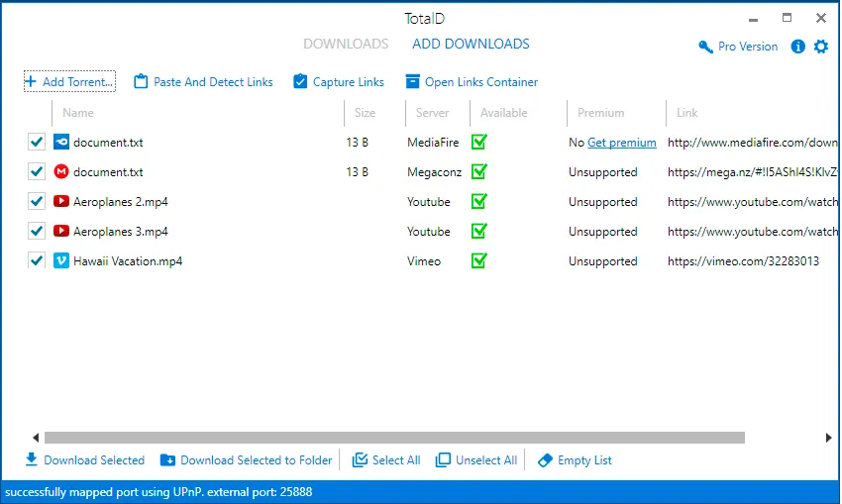Switch to the DOWNLOADS tab

point(346,44)
